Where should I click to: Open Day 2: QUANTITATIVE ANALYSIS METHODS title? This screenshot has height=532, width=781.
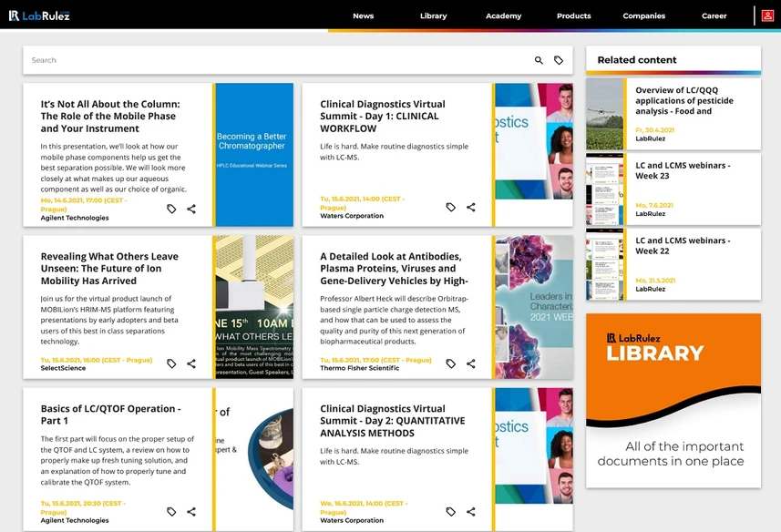(393, 421)
